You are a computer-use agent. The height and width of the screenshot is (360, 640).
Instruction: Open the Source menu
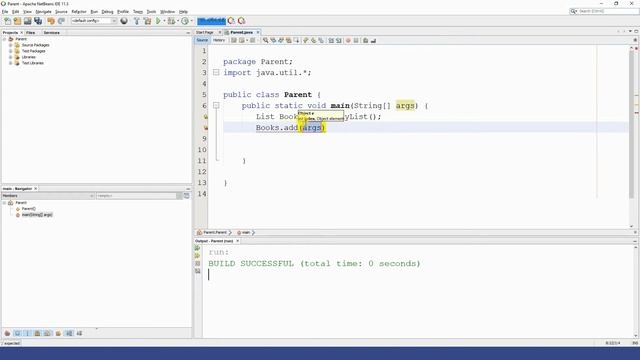61,12
